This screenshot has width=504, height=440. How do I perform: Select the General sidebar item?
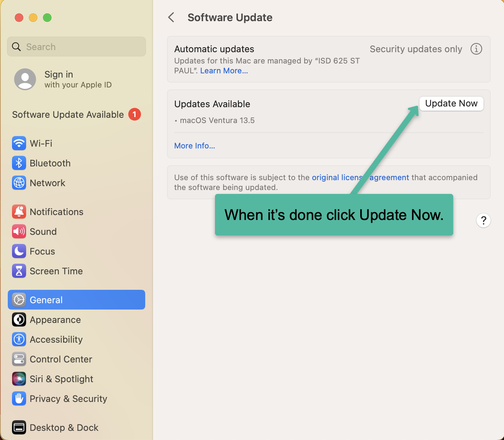(x=76, y=300)
